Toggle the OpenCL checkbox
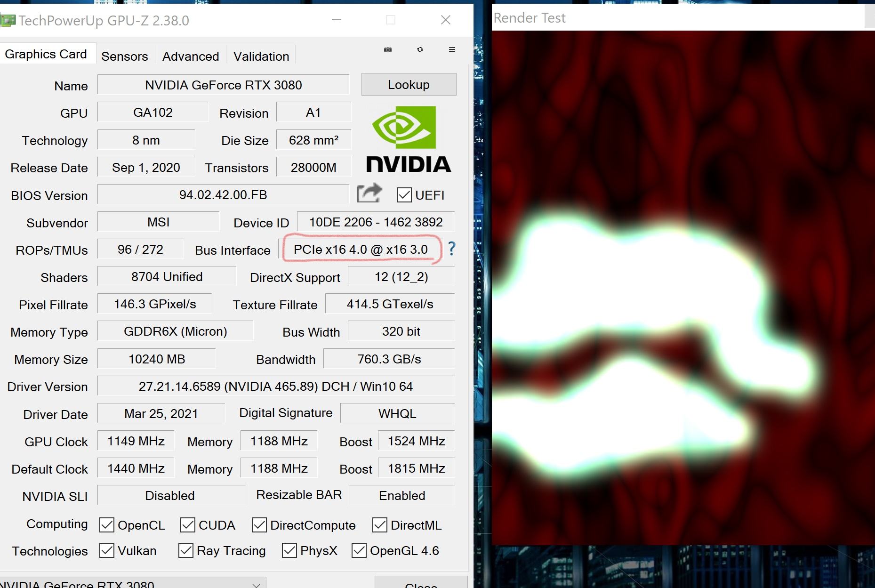Image resolution: width=875 pixels, height=588 pixels. [x=107, y=525]
